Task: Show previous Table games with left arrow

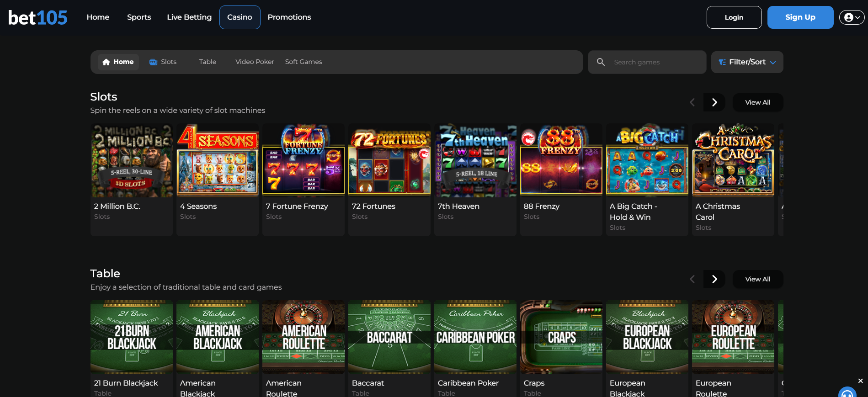Action: coord(692,279)
